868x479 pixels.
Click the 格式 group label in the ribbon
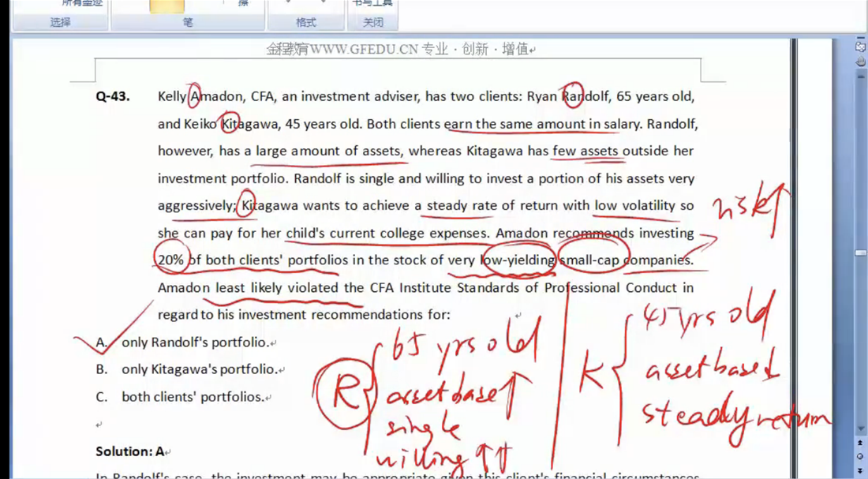coord(305,22)
